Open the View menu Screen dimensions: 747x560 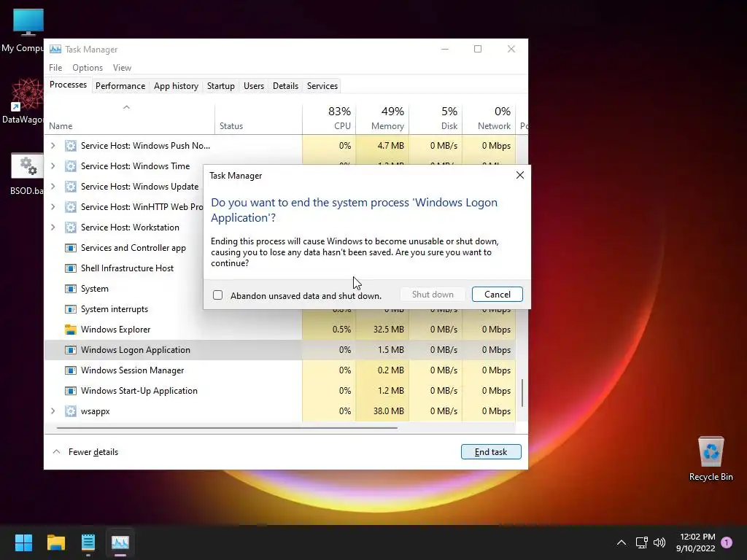(x=122, y=68)
